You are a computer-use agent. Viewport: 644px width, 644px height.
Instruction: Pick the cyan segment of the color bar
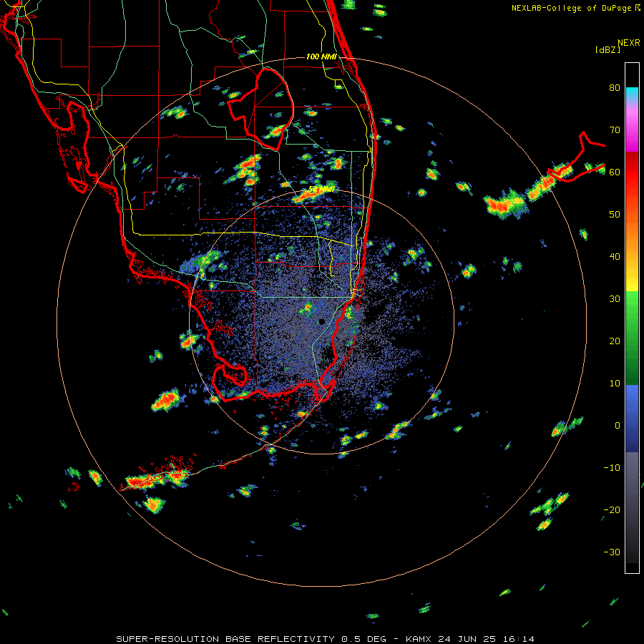coord(632,94)
